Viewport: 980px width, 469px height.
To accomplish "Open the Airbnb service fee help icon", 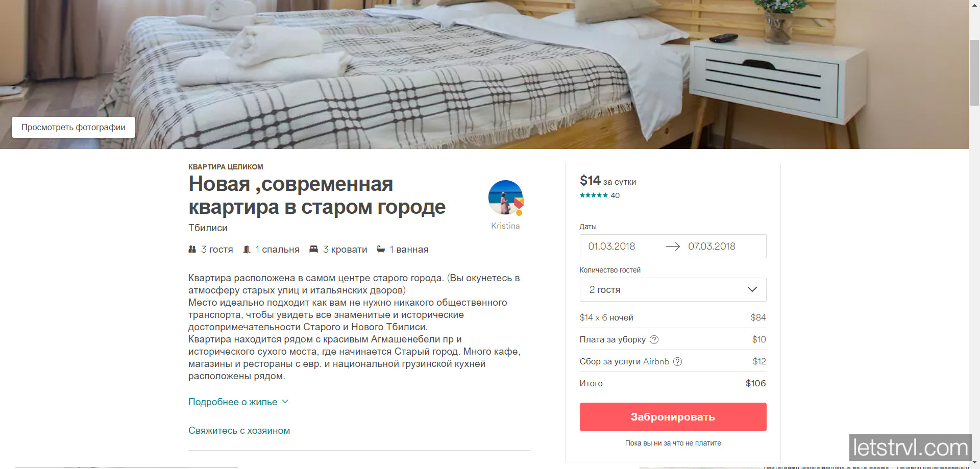I will pyautogui.click(x=677, y=361).
